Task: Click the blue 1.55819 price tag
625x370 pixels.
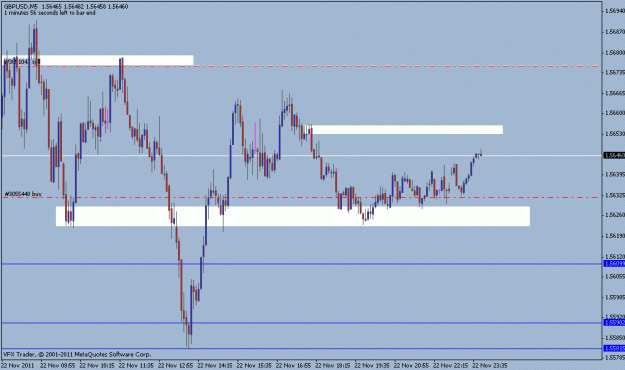Action: coord(614,348)
